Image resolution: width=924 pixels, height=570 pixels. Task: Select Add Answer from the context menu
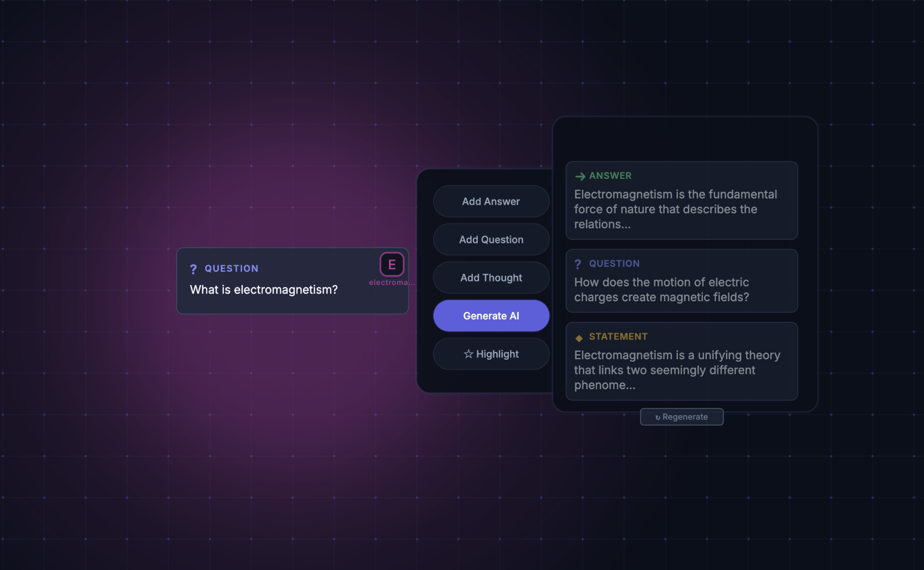click(x=491, y=201)
